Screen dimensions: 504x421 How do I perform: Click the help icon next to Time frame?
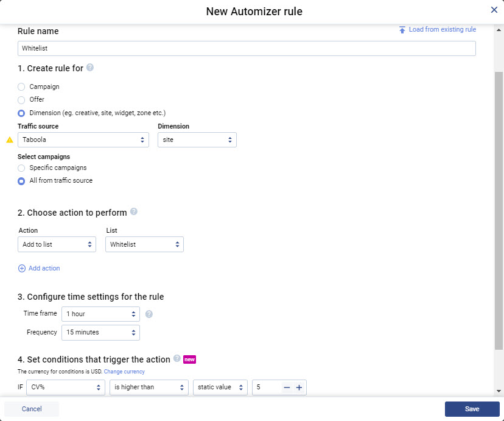coord(149,314)
